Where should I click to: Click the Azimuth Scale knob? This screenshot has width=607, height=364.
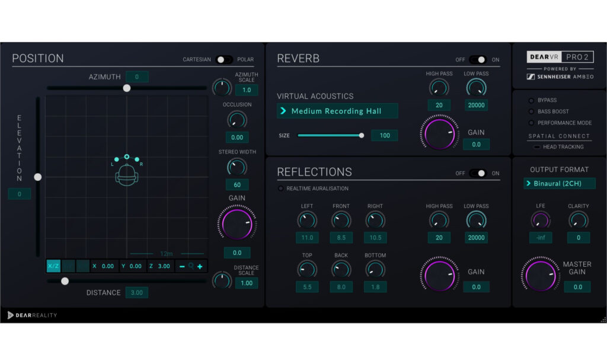[222, 88]
